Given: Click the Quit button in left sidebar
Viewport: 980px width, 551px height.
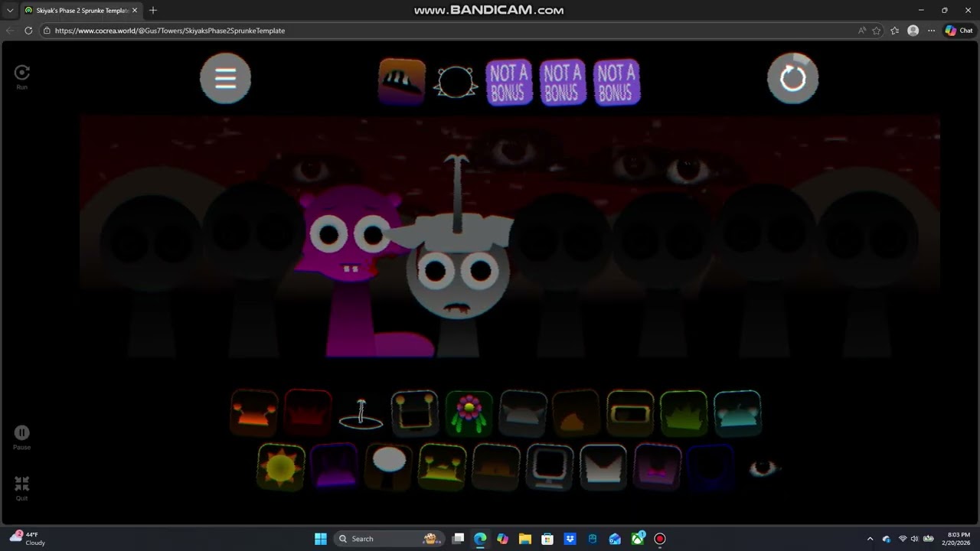Looking at the screenshot, I should click(x=21, y=488).
